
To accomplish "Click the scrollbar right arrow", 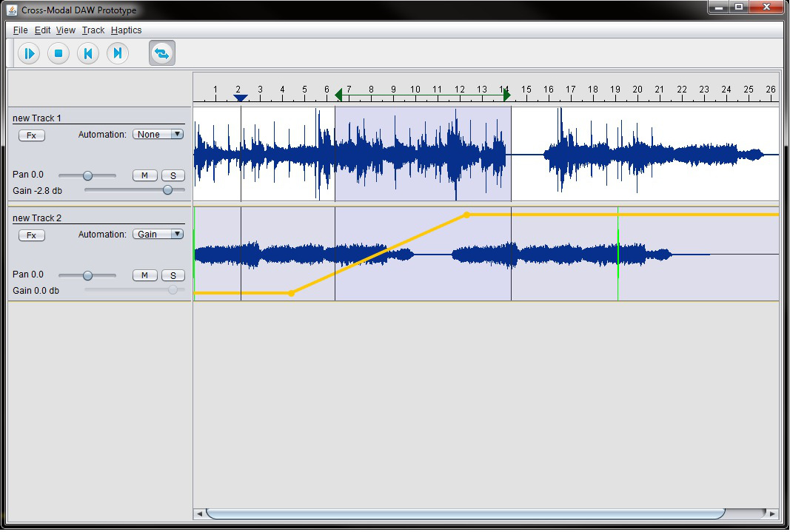I will pyautogui.click(x=773, y=514).
